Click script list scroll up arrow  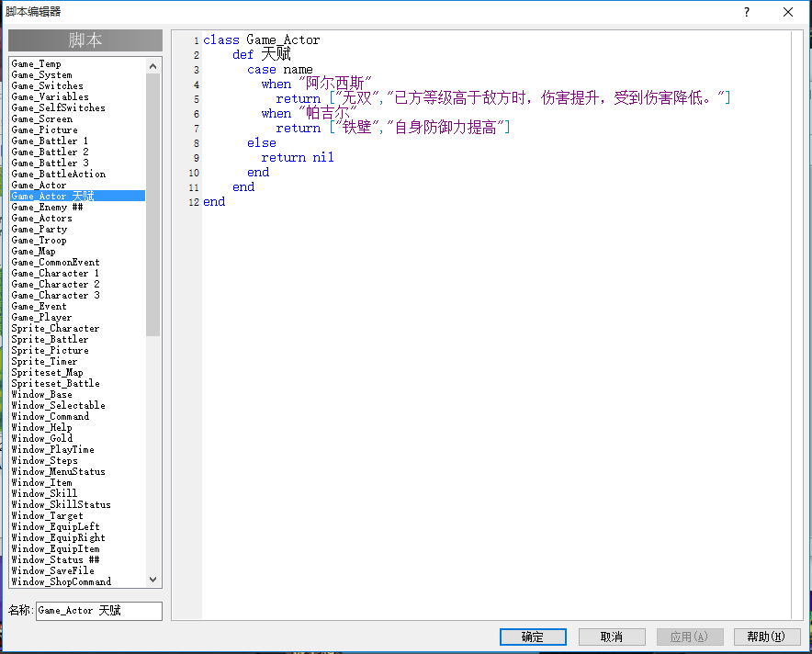pos(152,66)
